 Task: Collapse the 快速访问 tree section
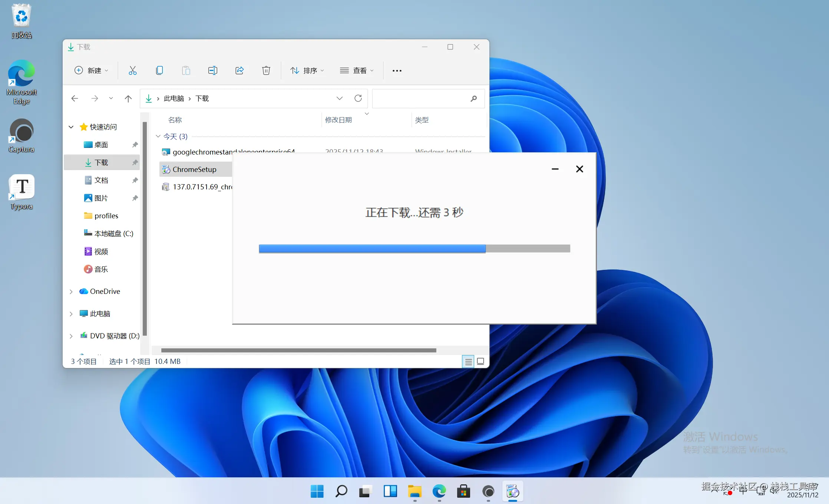(71, 127)
